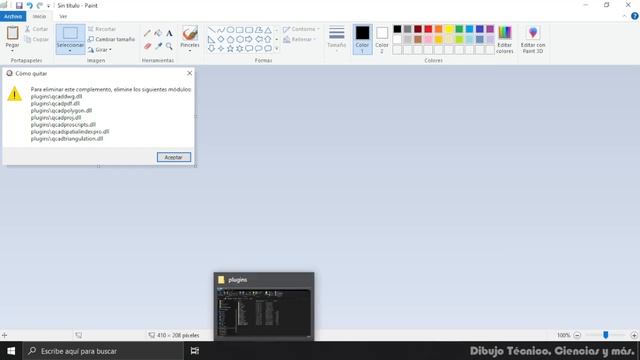The height and width of the screenshot is (360, 640).
Task: Select the Eraser tool
Action: click(147, 46)
